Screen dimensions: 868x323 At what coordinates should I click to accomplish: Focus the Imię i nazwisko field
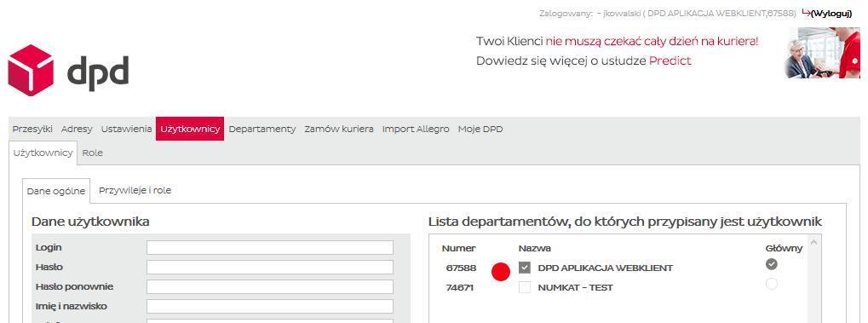point(269,306)
